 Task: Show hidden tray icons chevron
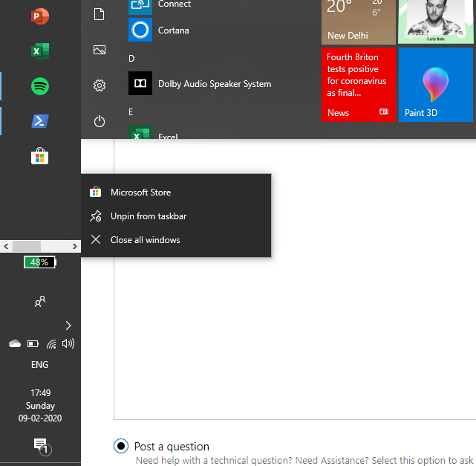(x=68, y=326)
